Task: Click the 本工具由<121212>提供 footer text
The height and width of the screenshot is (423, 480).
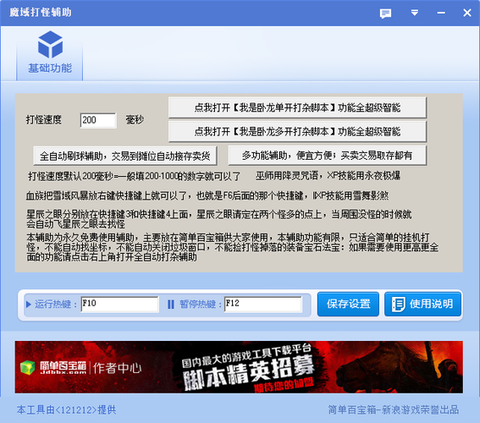Action: 66,410
